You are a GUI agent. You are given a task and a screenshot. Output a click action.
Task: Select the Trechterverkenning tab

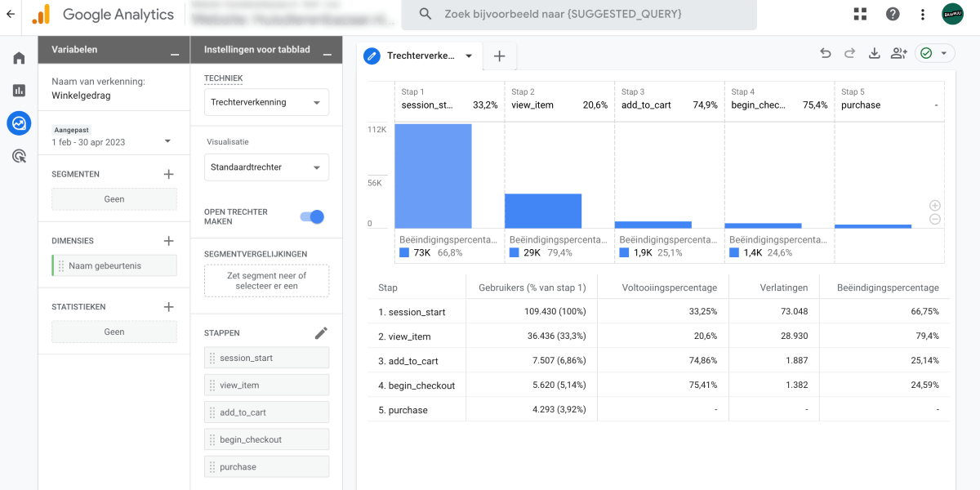tap(420, 56)
